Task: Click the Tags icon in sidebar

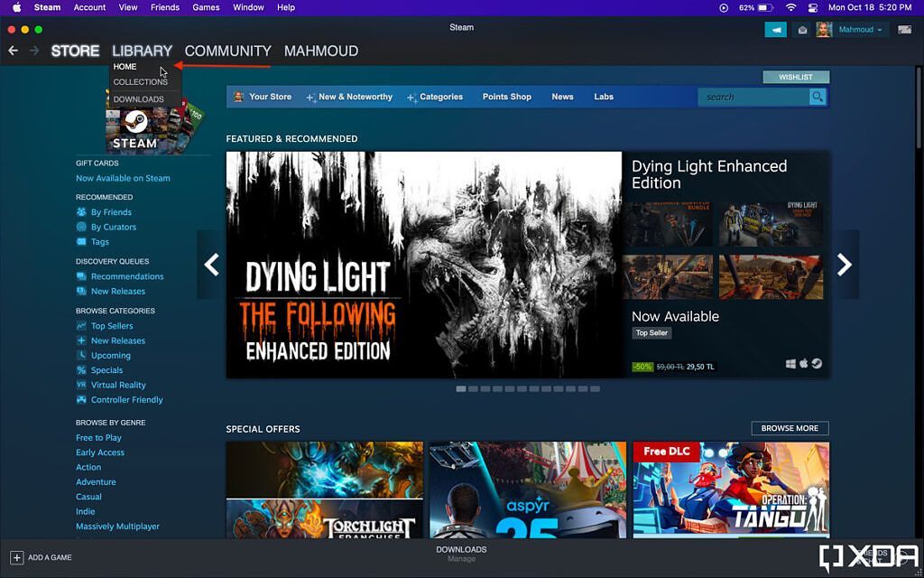Action: tap(81, 241)
